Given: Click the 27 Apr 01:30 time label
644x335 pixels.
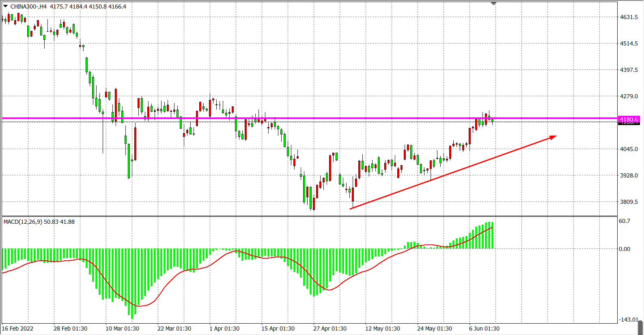Looking at the screenshot, I should (330, 329).
